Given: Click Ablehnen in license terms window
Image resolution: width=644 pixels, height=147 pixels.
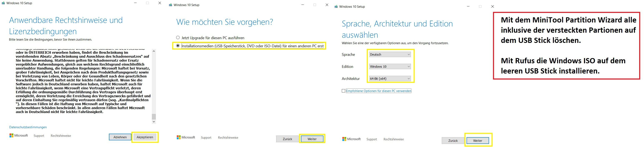Looking at the screenshot, I should (x=120, y=137).
